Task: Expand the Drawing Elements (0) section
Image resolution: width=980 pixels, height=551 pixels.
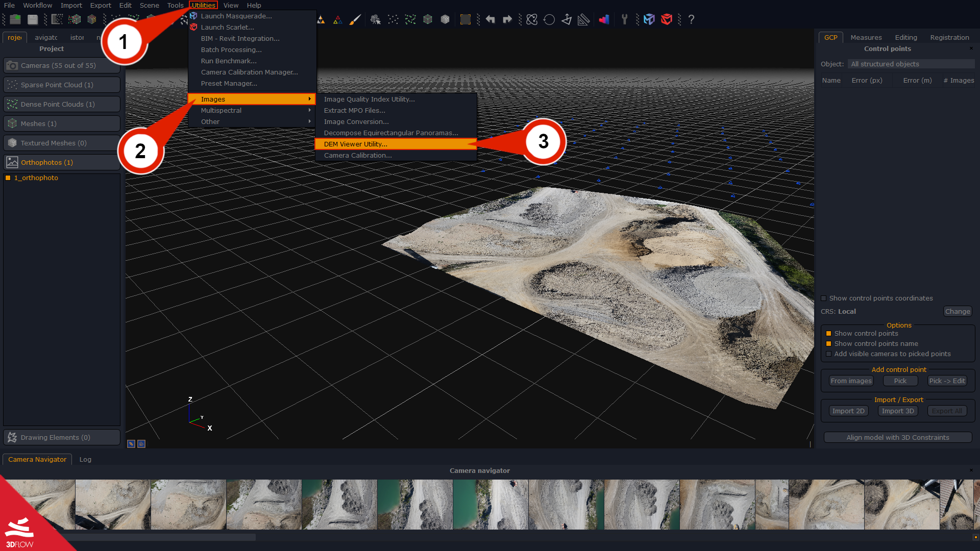Action: 62,437
